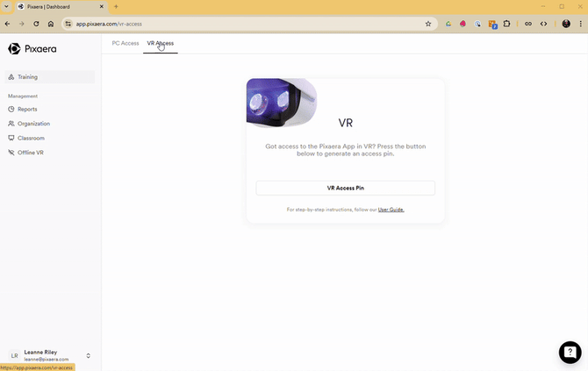Click the Organization people icon

click(11, 124)
